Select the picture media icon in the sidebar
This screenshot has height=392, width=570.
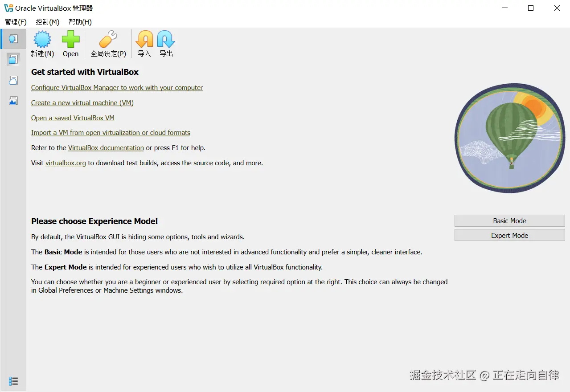[13, 101]
